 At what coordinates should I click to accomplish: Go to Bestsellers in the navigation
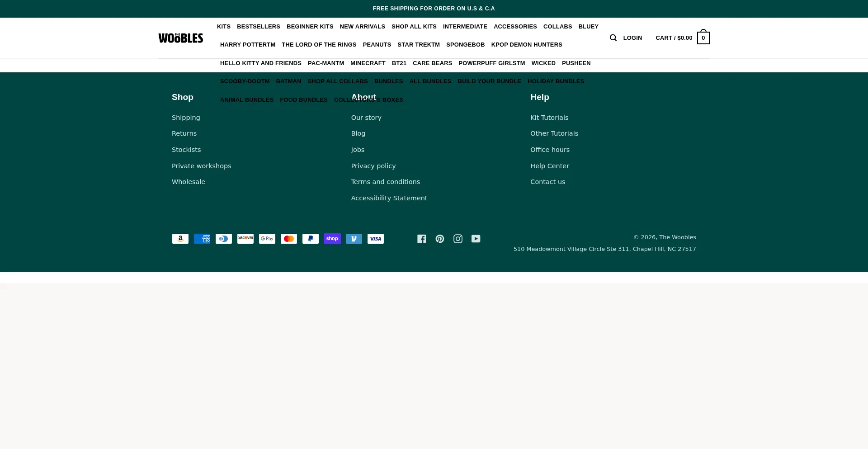click(x=259, y=27)
